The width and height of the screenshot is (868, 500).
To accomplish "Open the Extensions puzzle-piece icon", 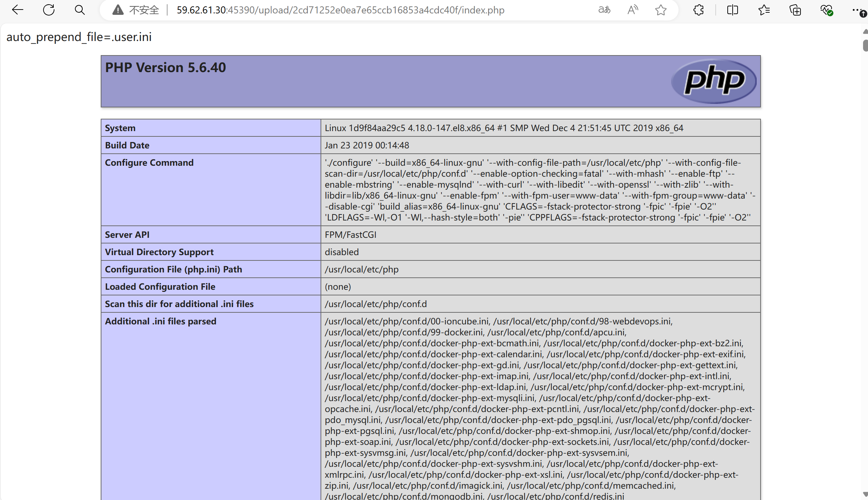I will click(699, 10).
